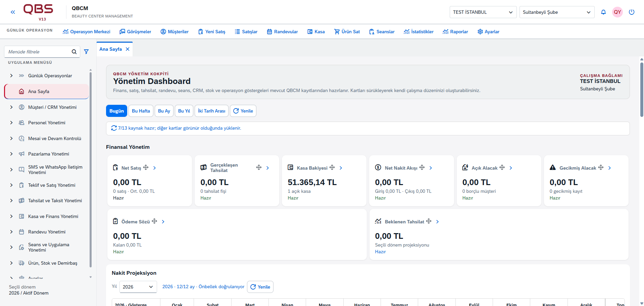Click move handle on Kasa Bakiyesi card
Image resolution: width=644 pixels, height=306 pixels.
332,167
